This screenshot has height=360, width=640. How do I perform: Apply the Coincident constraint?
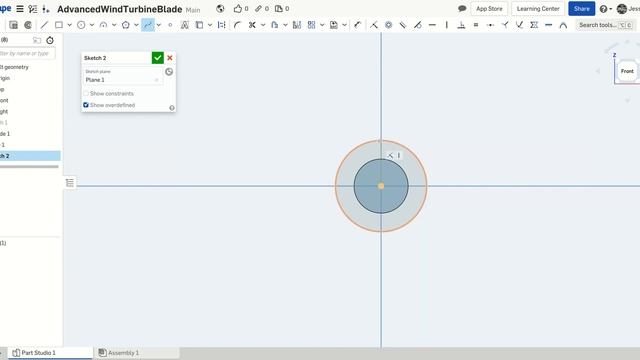click(x=374, y=25)
